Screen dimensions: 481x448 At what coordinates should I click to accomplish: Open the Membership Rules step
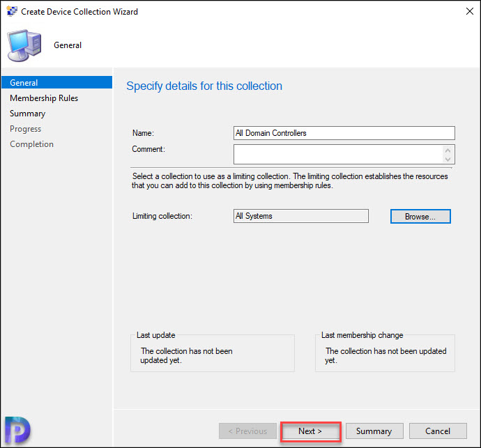click(x=44, y=98)
